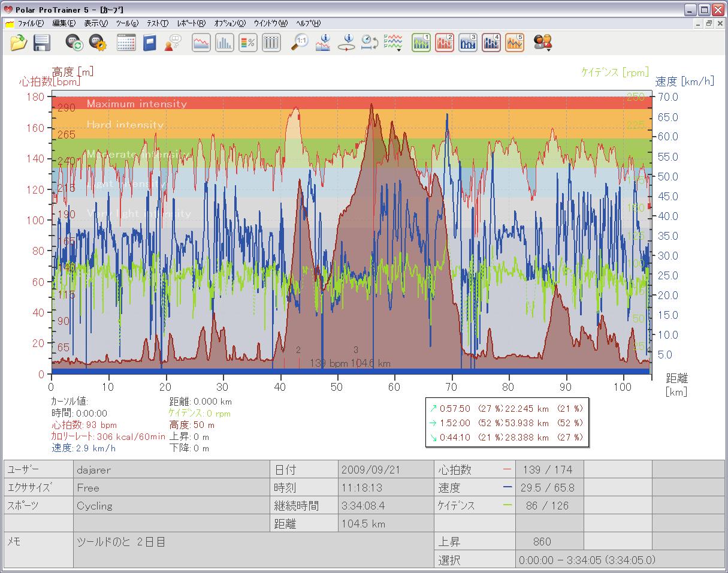The width and height of the screenshot is (728, 573).
Task: Click the document icon left of ファイル
Action: coord(10,24)
